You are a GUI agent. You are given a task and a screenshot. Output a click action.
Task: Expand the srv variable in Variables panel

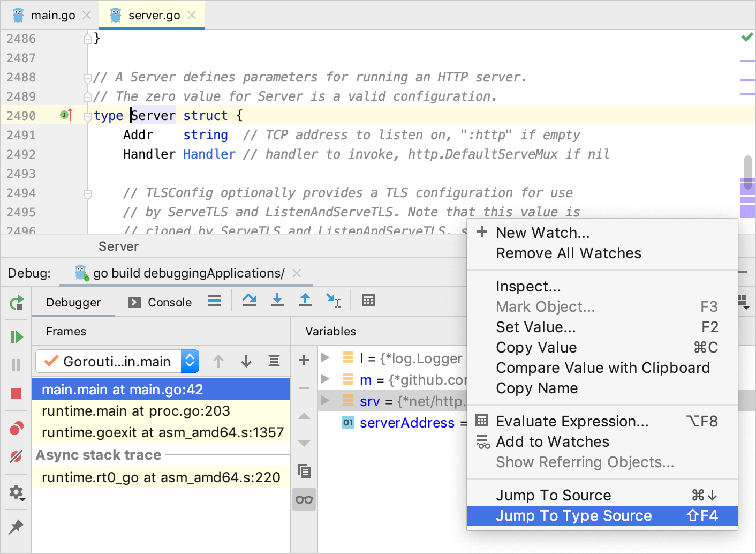pyautogui.click(x=327, y=401)
